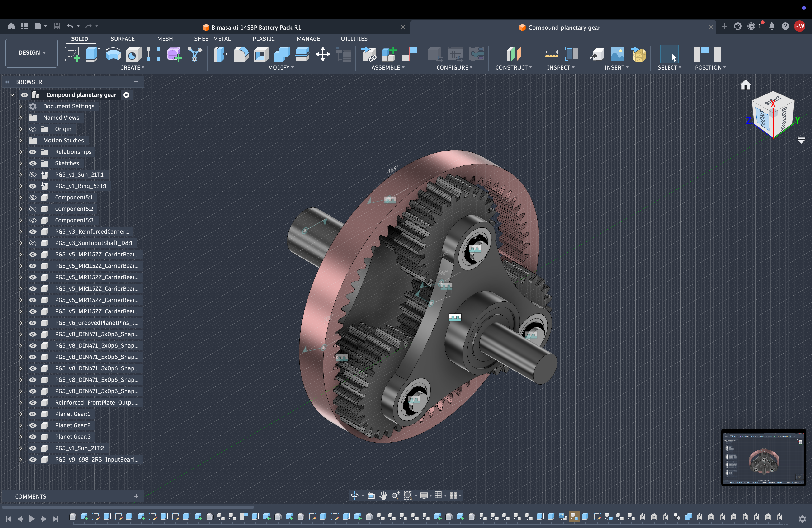Select the Create Sketch tool
This screenshot has width=812, height=528.
click(x=72, y=54)
